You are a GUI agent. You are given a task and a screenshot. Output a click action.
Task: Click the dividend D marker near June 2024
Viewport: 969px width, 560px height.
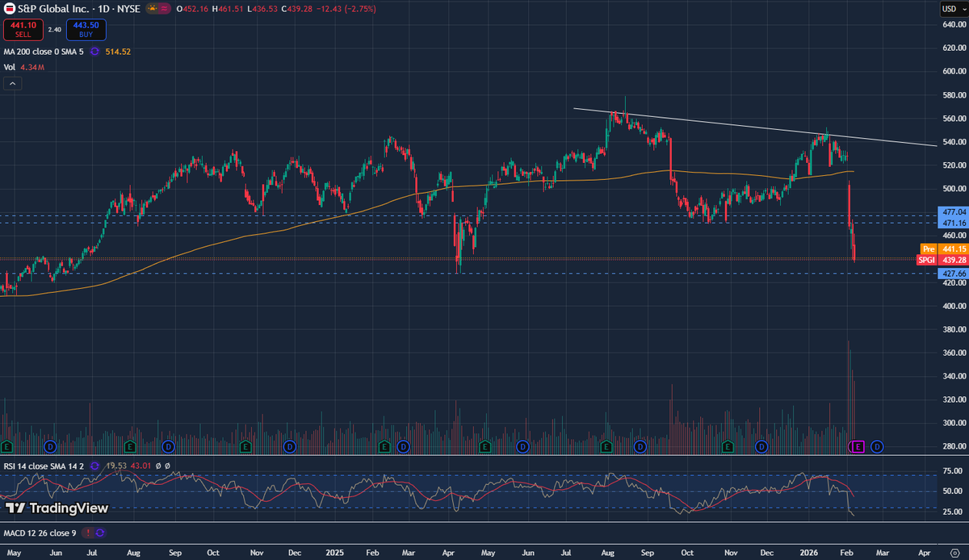pos(49,446)
